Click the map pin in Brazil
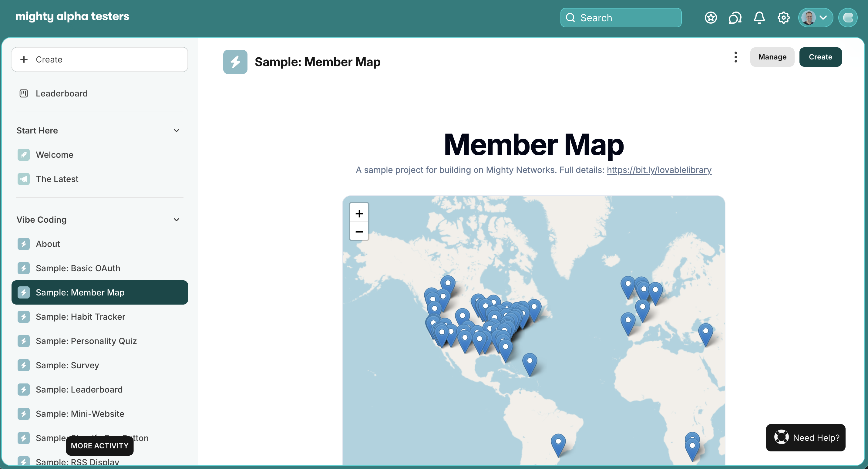Image resolution: width=868 pixels, height=469 pixels. (558, 445)
